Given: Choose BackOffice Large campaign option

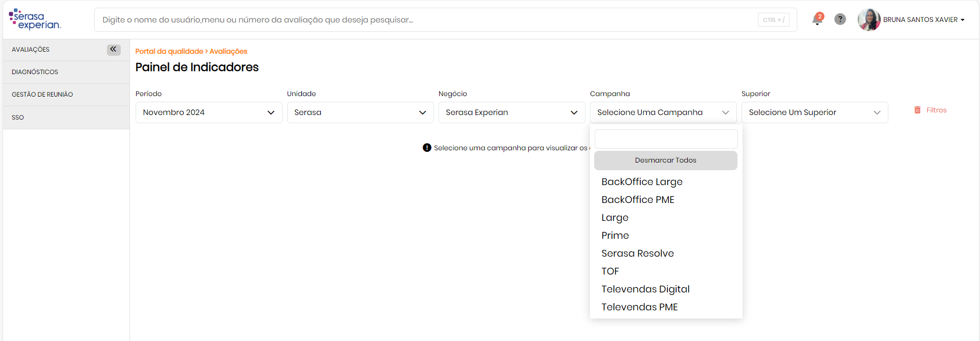Looking at the screenshot, I should pyautogui.click(x=642, y=182).
